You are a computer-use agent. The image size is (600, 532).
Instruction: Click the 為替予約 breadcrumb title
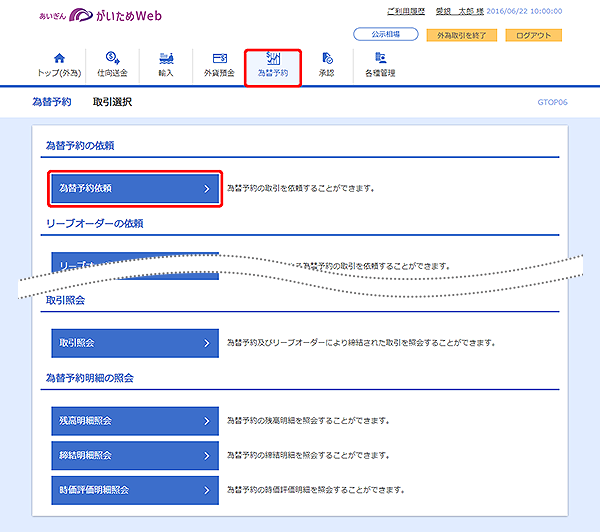point(52,102)
